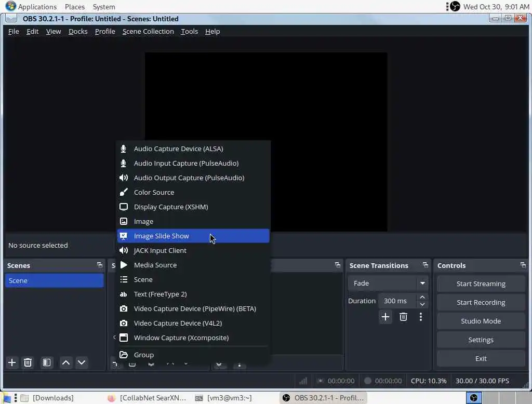This screenshot has height=404, width=532.
Task: Click OBS tray icon in bottom panel
Action: (474, 398)
